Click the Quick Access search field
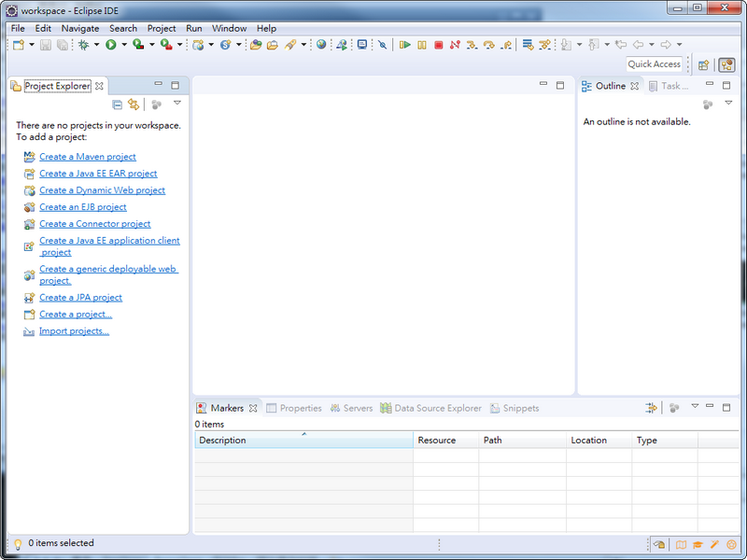The height and width of the screenshot is (560, 747). point(654,64)
